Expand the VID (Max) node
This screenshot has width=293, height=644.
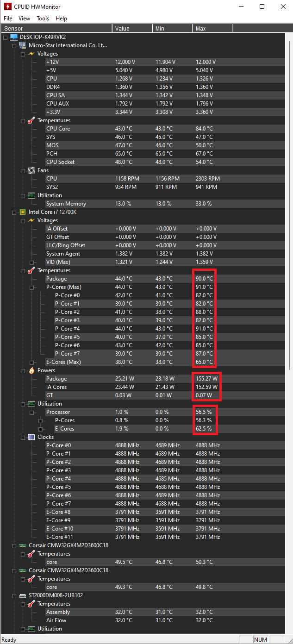[31, 262]
